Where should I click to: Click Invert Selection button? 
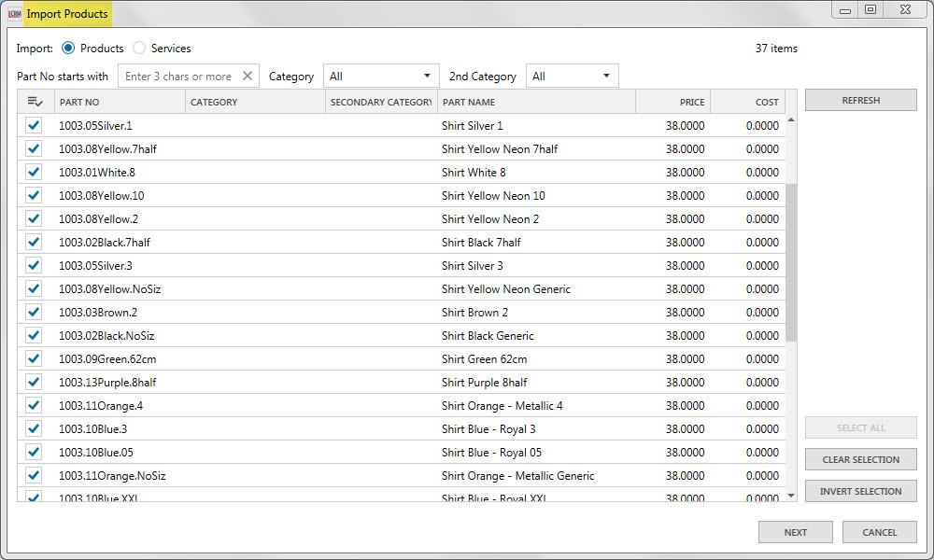pyautogui.click(x=860, y=491)
